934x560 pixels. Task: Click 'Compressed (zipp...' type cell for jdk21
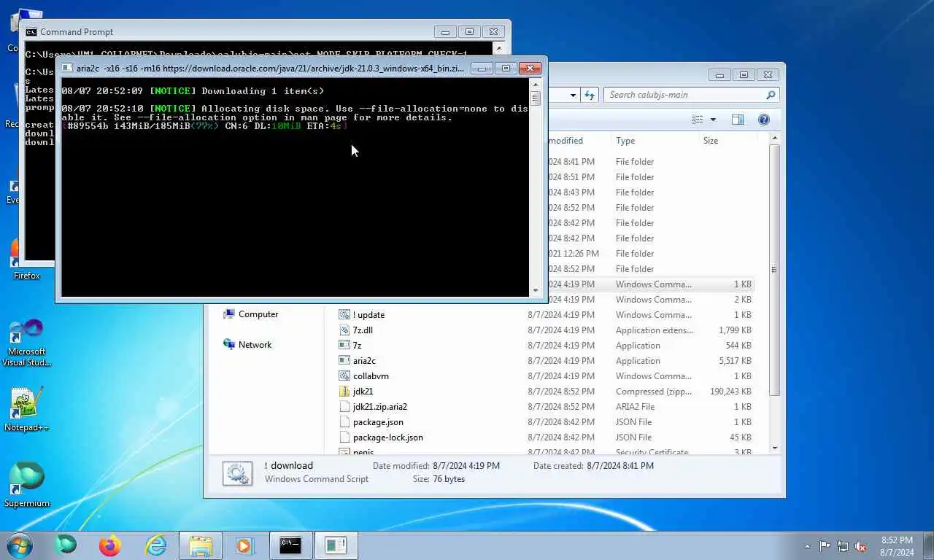pos(653,392)
